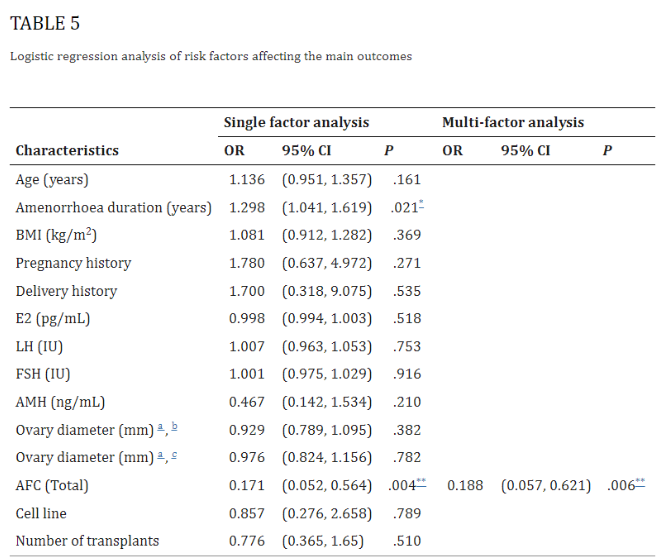Click footnote link b beside Ovary diameter
Viewport: 661px width, 559px height.
pyautogui.click(x=175, y=427)
